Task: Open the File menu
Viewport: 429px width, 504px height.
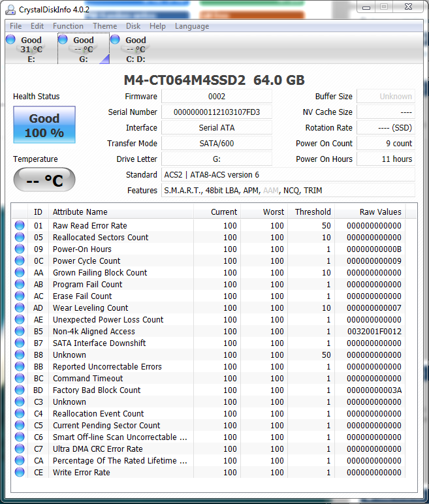Action: click(16, 26)
